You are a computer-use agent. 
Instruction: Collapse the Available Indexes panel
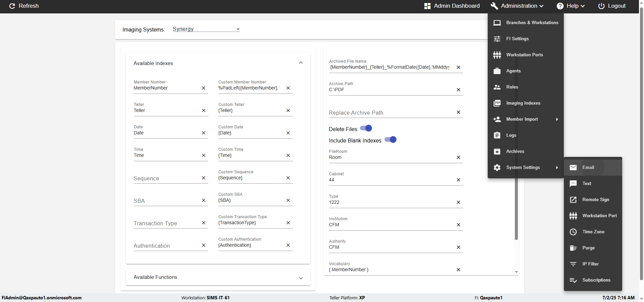tap(301, 63)
